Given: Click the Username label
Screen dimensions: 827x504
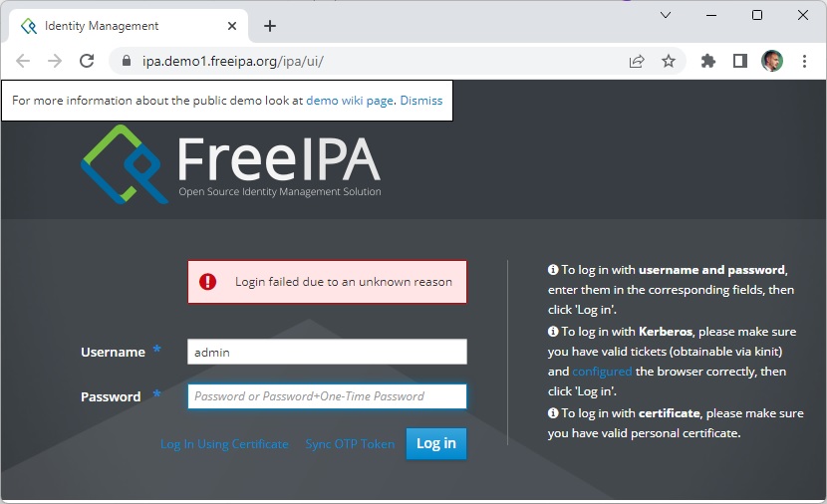Looking at the screenshot, I should click(113, 353).
